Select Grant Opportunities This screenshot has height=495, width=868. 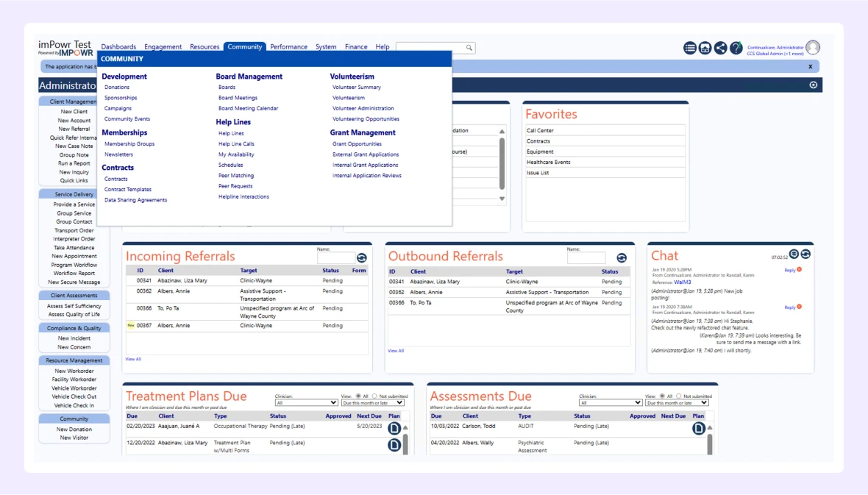[357, 144]
